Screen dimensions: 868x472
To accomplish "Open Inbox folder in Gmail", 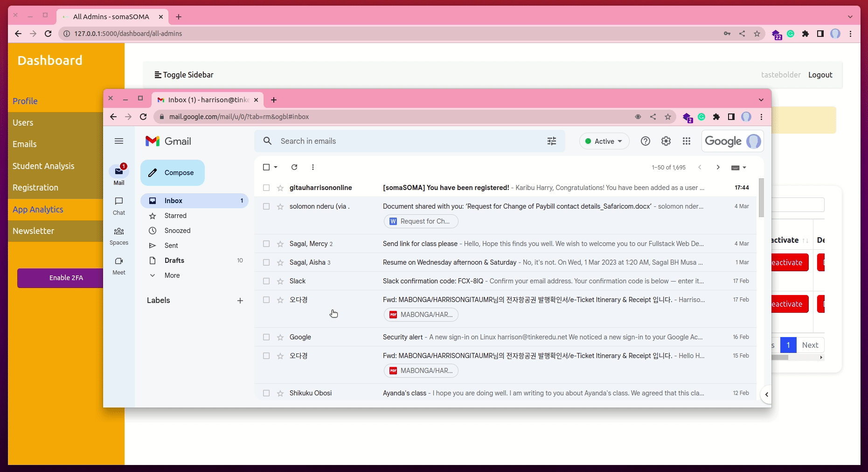I will coord(194,201).
